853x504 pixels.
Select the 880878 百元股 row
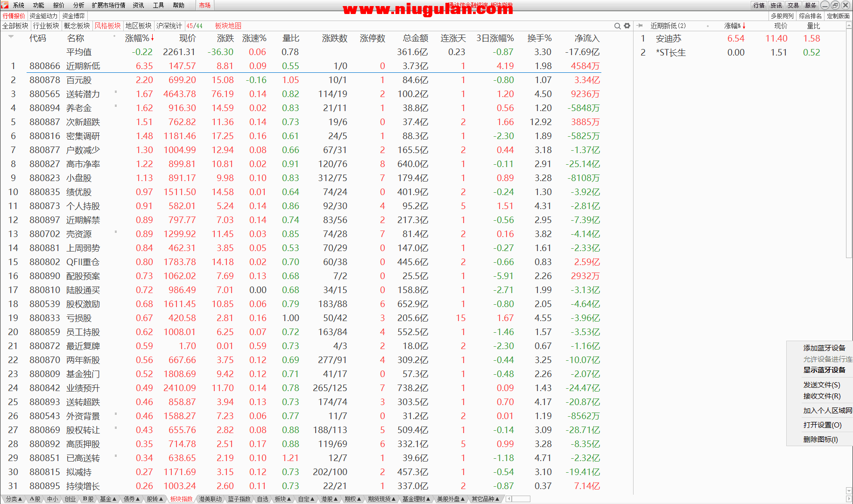pyautogui.click(x=301, y=80)
